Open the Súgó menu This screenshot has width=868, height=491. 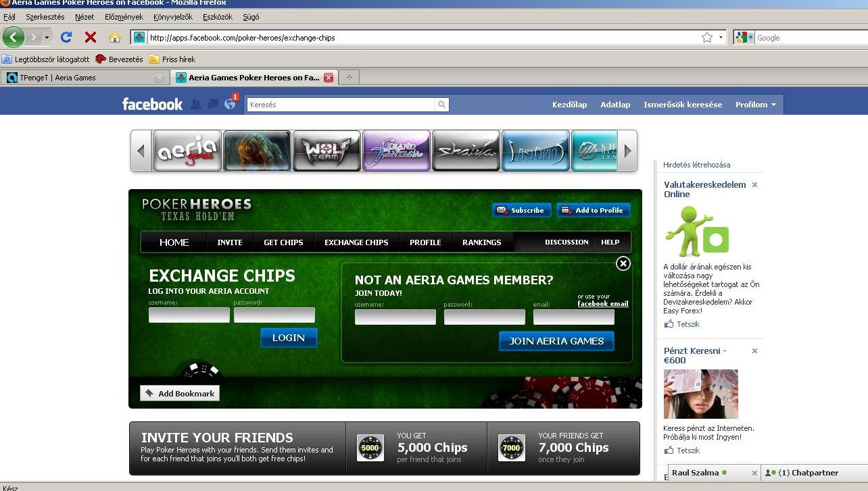[x=251, y=17]
